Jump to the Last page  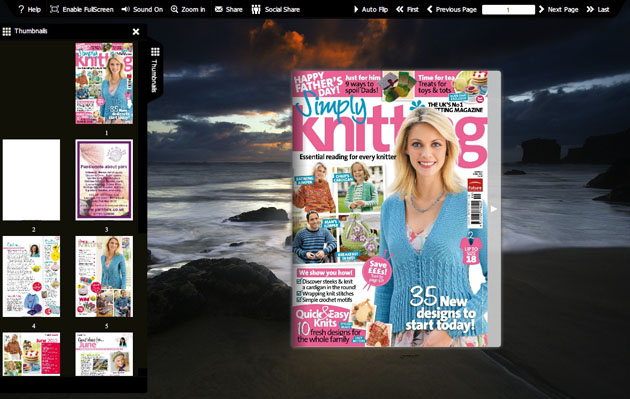pos(598,9)
